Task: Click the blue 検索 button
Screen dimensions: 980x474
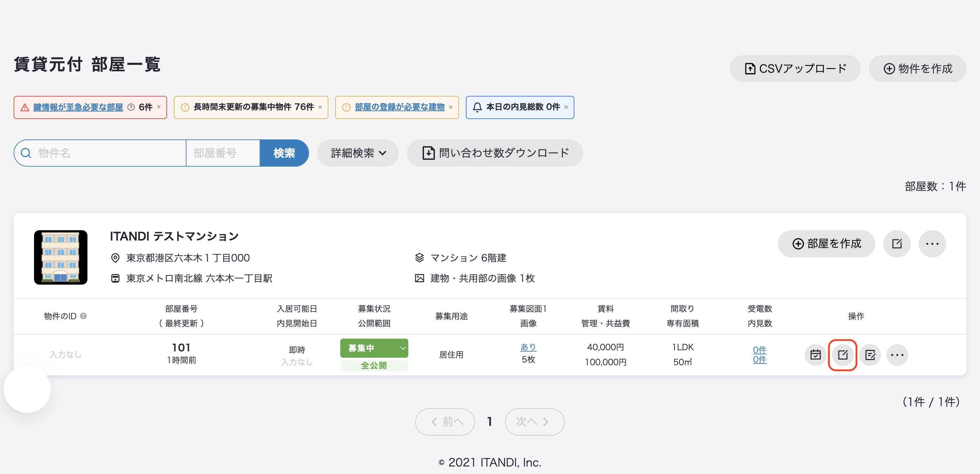Action: 284,153
